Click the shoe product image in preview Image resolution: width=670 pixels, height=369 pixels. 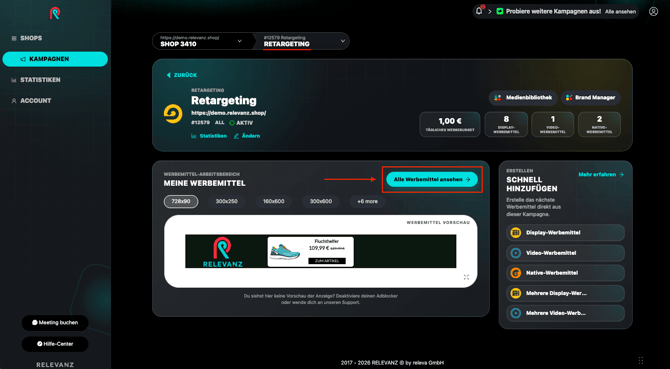coord(285,252)
